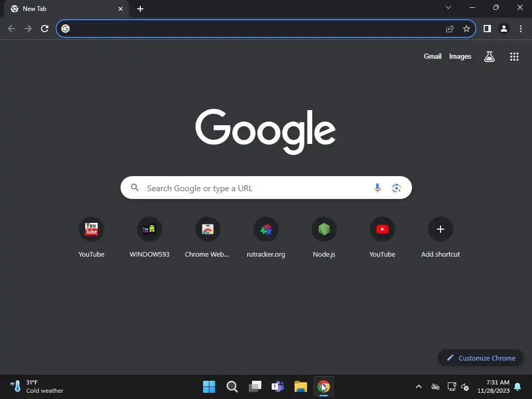The image size is (532, 399).
Task: Search by image with Google Lens icon
Action: point(396,188)
